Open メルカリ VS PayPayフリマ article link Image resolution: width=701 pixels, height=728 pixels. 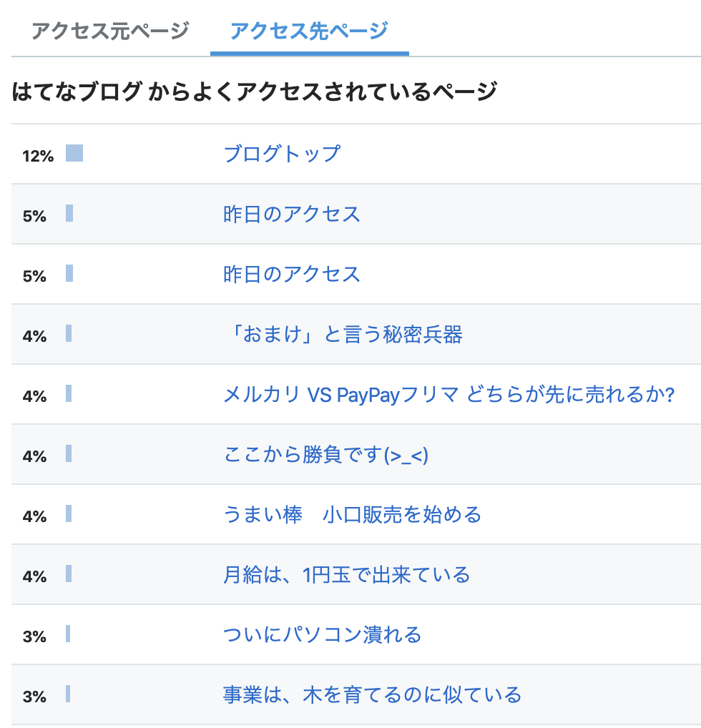(x=448, y=395)
